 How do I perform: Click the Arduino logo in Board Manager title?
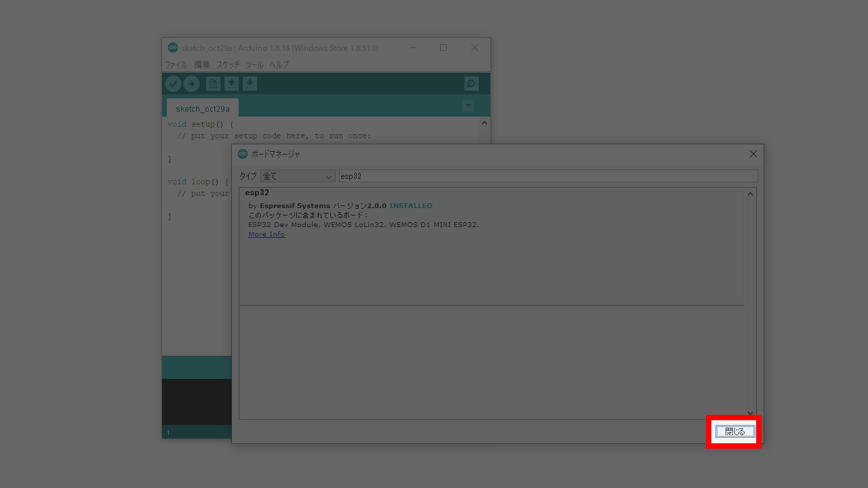tap(243, 155)
